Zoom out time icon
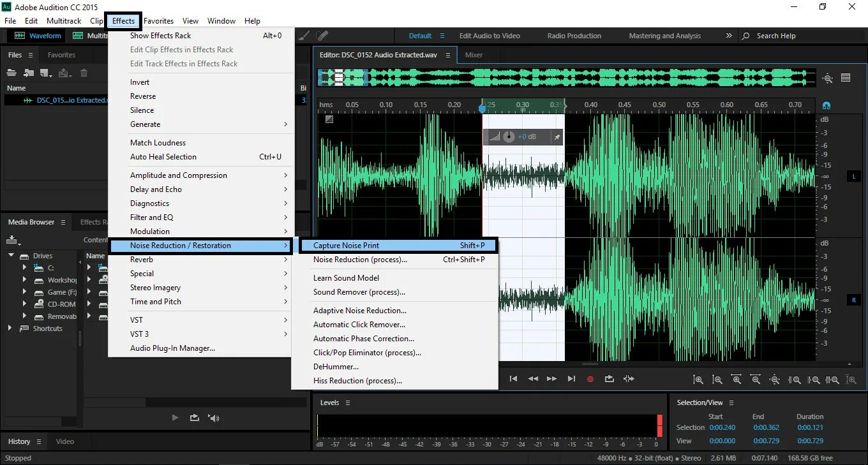The image size is (868, 465). click(756, 380)
